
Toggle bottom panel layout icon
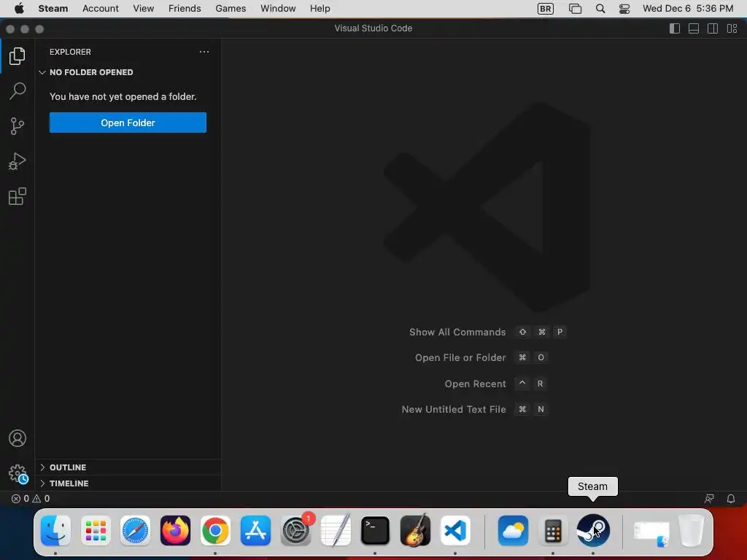click(x=694, y=28)
